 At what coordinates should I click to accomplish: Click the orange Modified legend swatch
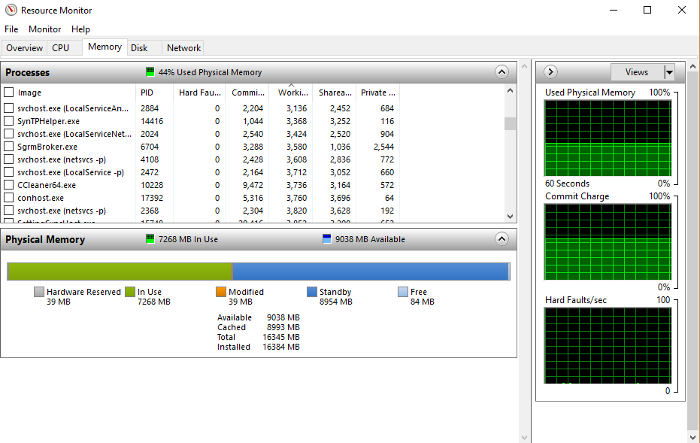coord(221,292)
